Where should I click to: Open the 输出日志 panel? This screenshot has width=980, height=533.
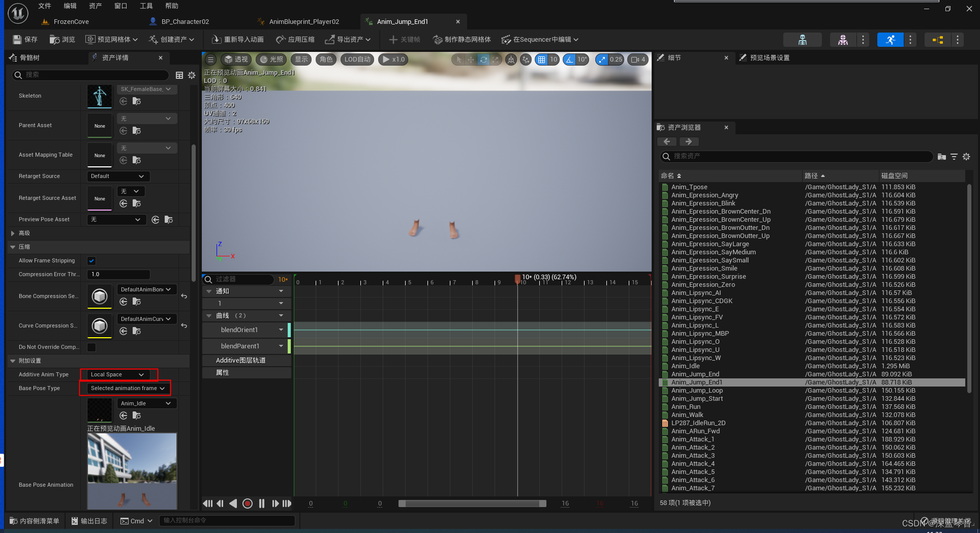coord(89,521)
